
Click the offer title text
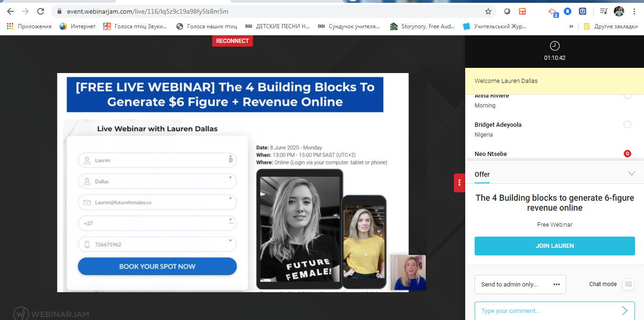click(x=555, y=203)
